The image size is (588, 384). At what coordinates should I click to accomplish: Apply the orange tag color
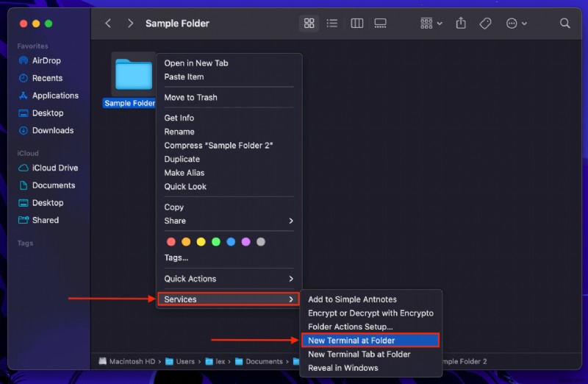coord(186,242)
